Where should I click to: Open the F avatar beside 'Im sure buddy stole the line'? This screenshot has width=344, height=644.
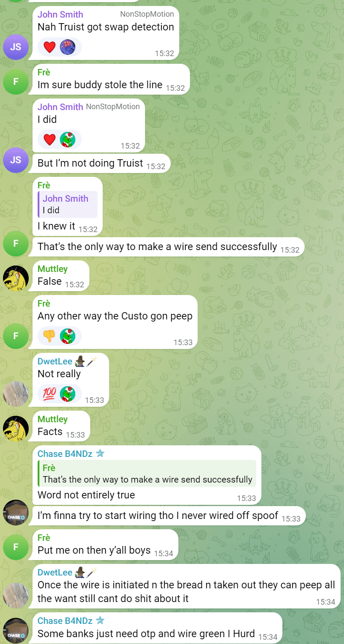click(x=16, y=81)
